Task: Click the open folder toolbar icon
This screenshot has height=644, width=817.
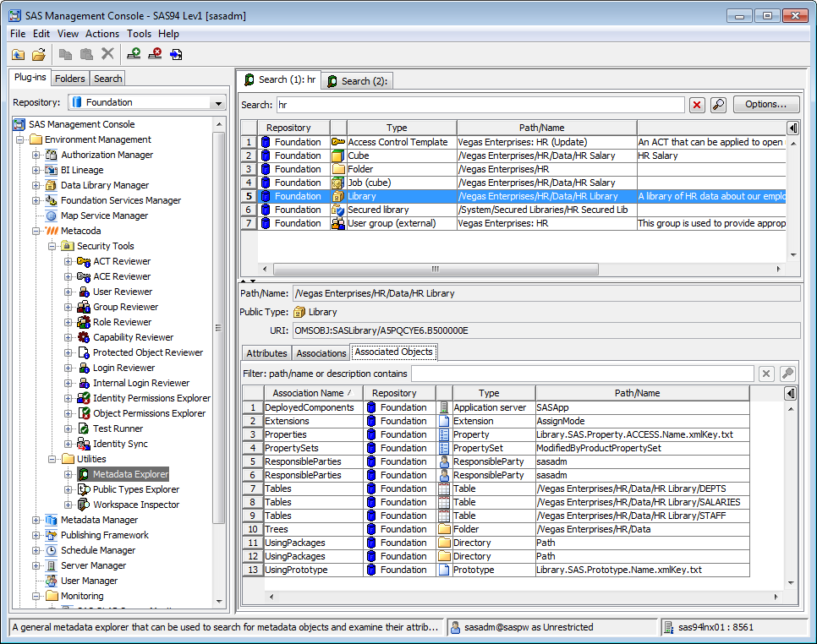Action: pos(39,54)
